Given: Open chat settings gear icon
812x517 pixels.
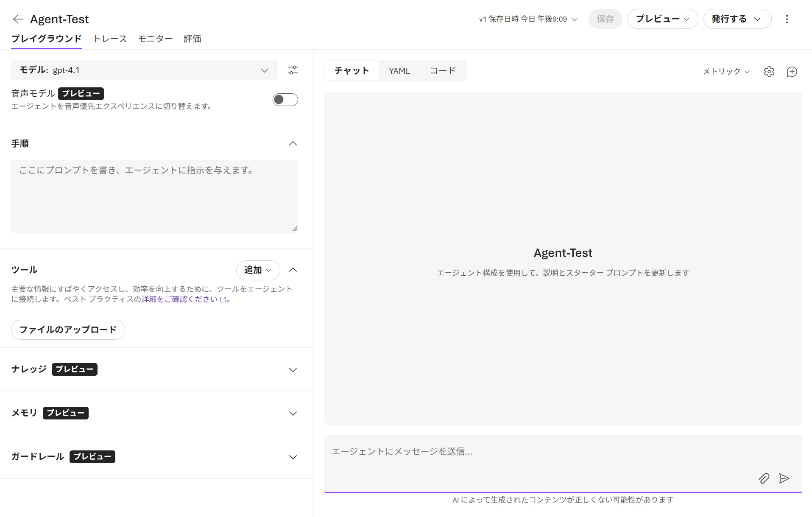Looking at the screenshot, I should pyautogui.click(x=769, y=72).
